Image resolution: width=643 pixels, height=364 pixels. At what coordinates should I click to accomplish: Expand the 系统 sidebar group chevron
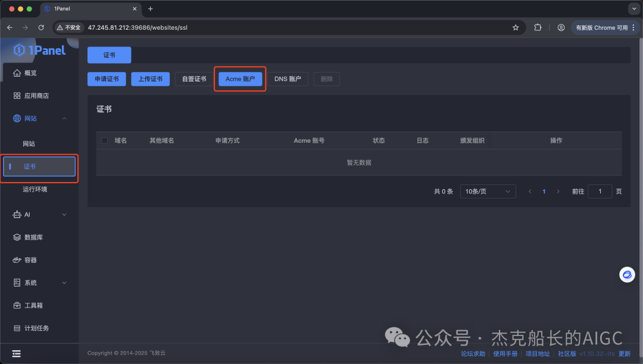tap(64, 283)
